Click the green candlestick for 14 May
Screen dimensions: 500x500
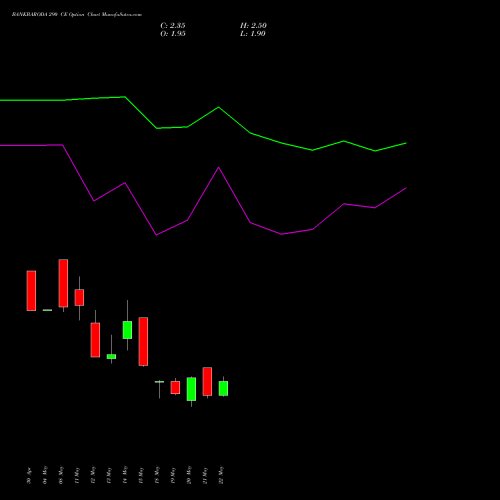pos(127,330)
